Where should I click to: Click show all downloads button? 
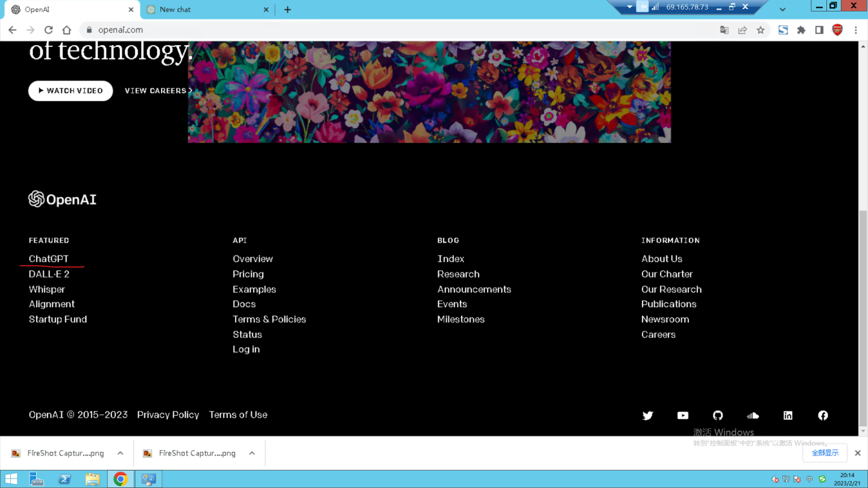click(825, 453)
